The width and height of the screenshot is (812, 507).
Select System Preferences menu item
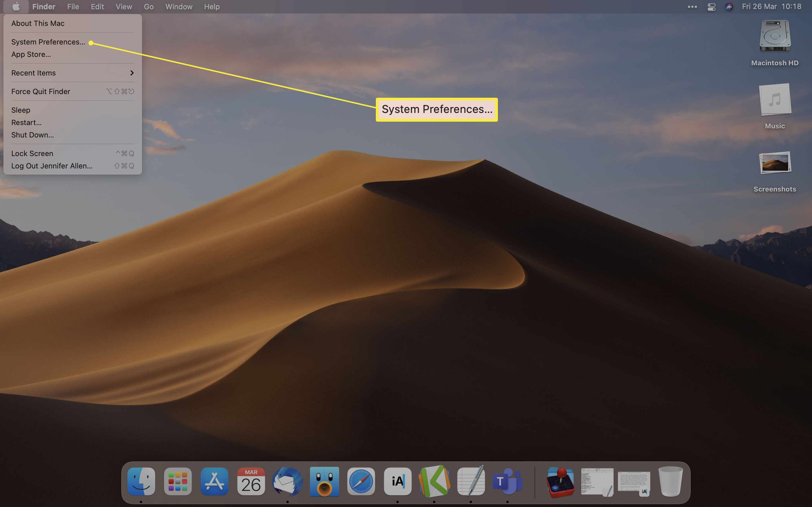tap(48, 41)
